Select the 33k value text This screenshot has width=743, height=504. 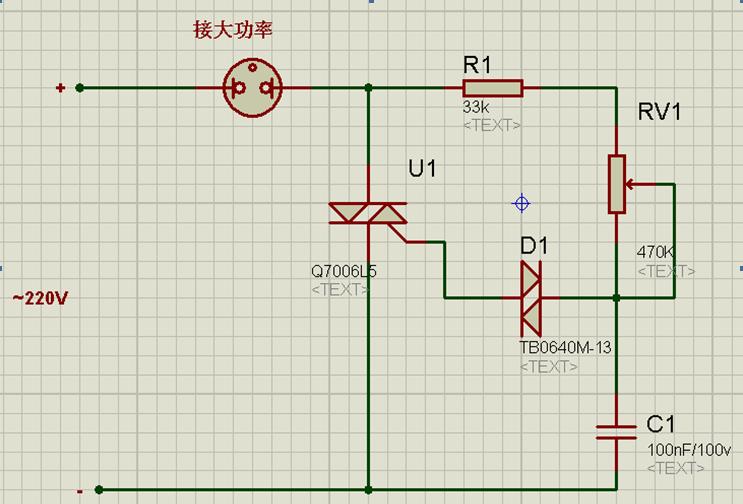click(476, 107)
